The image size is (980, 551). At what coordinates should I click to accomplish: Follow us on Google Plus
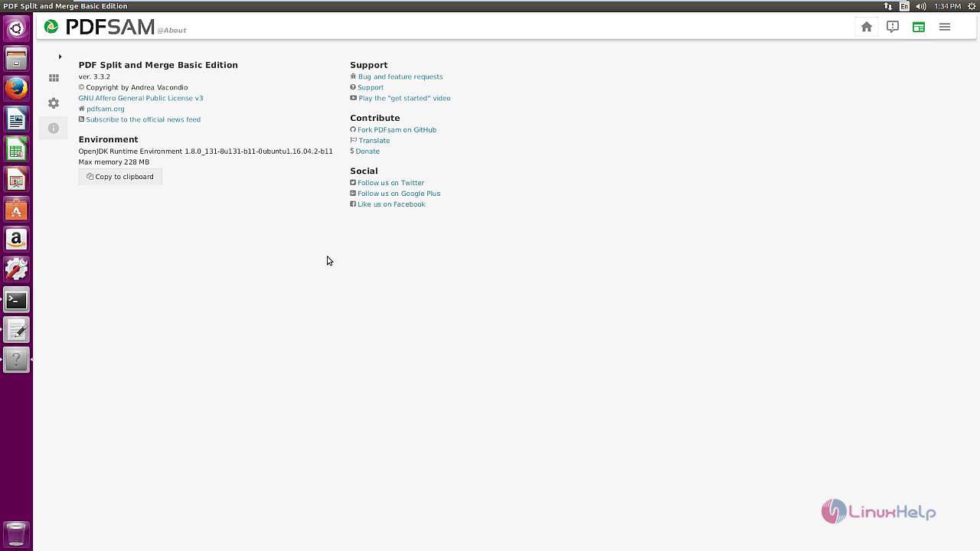[398, 194]
